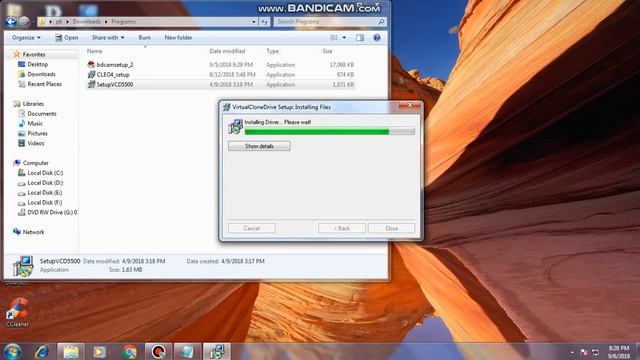Screen dimensions: 640x360
Task: Click the Downloads segment in address bar
Action: click(x=86, y=22)
